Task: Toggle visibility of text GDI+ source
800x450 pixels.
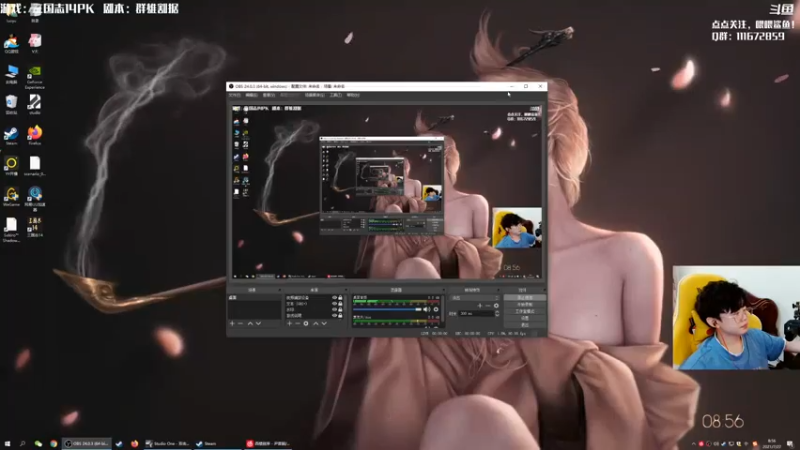Action: (335, 304)
